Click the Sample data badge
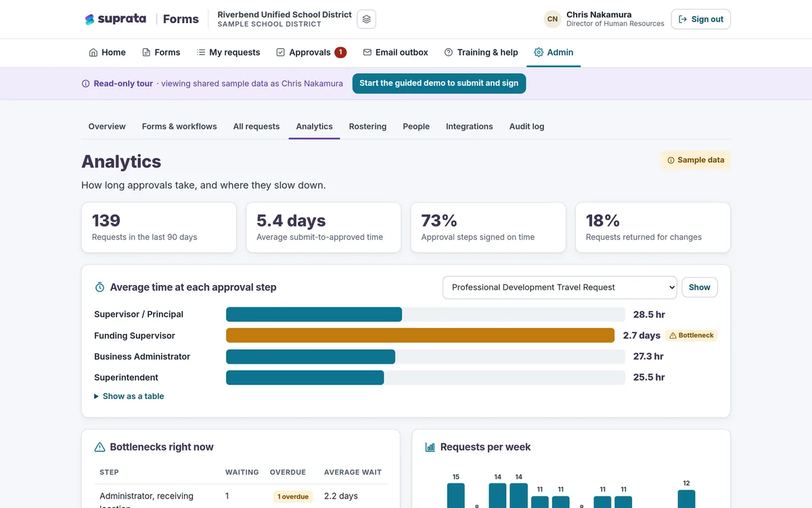 tap(696, 161)
